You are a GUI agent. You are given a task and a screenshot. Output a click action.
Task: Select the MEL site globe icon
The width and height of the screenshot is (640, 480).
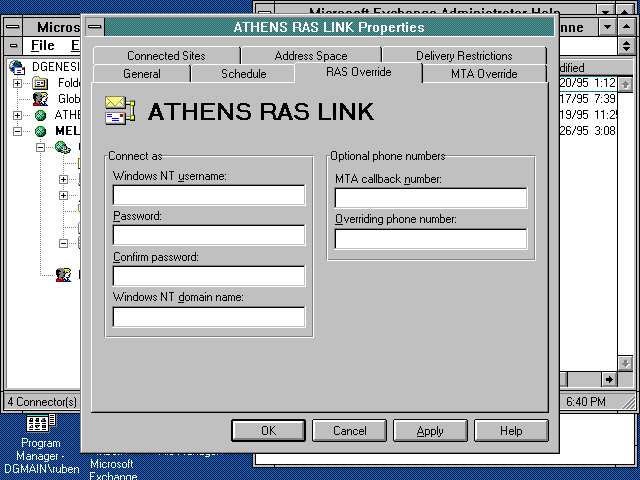pyautogui.click(x=40, y=131)
